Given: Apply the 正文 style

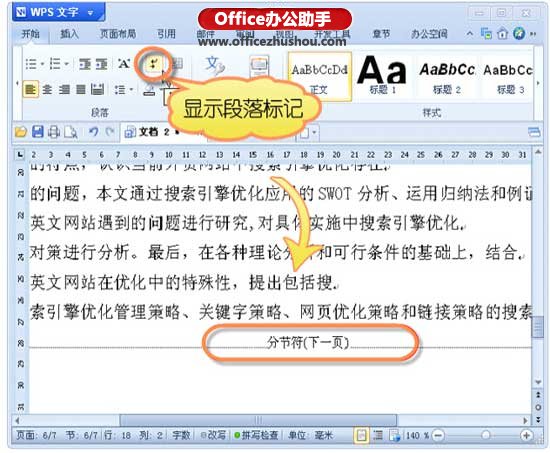Looking at the screenshot, I should click(x=320, y=76).
